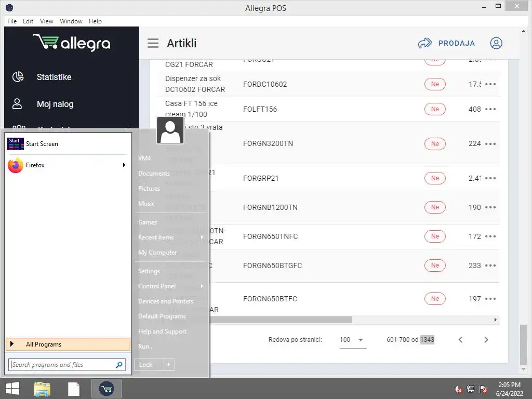Expand Control Panel submenu

(202, 286)
